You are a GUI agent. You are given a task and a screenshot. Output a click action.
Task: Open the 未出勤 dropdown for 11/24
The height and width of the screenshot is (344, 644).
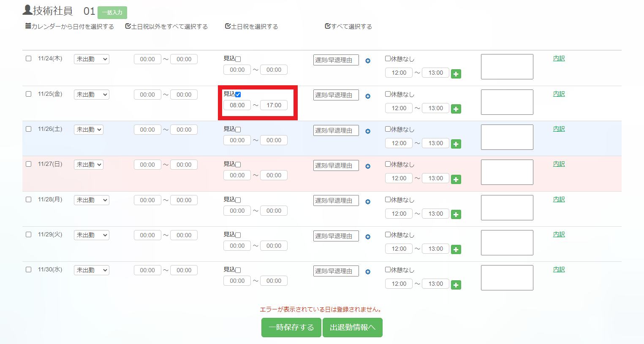click(91, 59)
